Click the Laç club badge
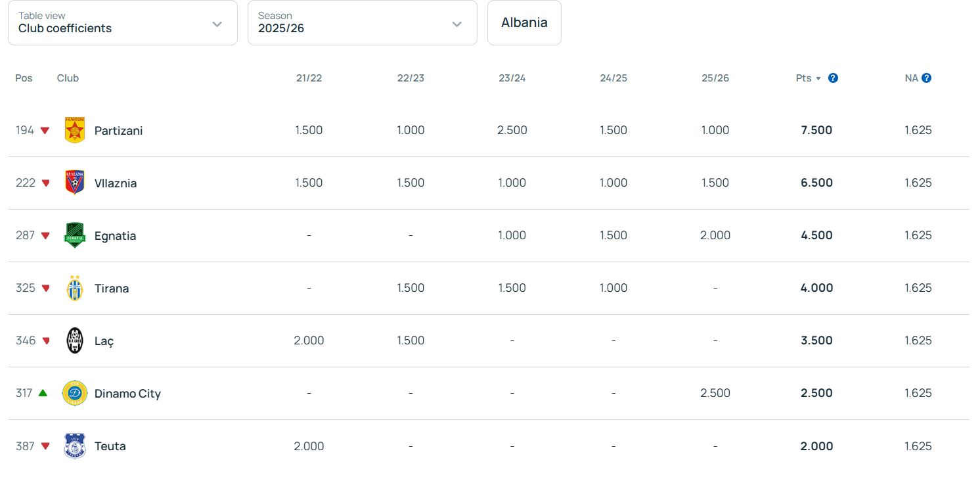The width and height of the screenshot is (980, 487). [75, 340]
